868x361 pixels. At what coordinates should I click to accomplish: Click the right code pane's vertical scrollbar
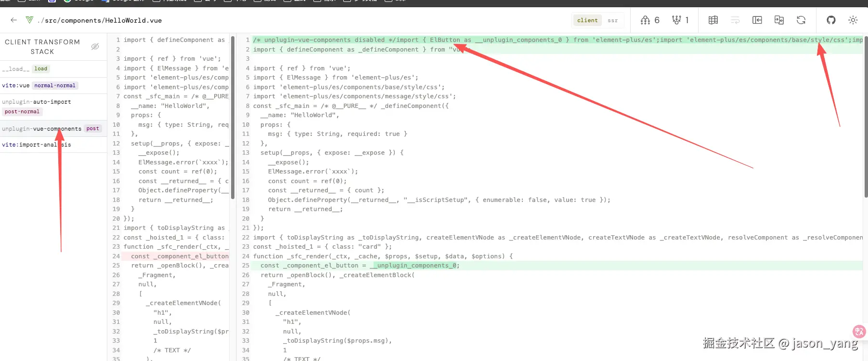pyautogui.click(x=866, y=117)
